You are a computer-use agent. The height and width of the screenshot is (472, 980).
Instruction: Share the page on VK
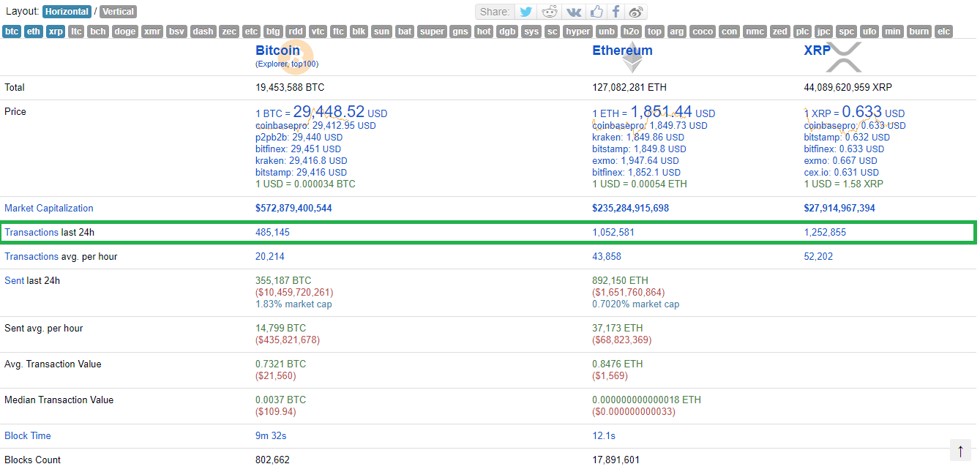coord(574,12)
